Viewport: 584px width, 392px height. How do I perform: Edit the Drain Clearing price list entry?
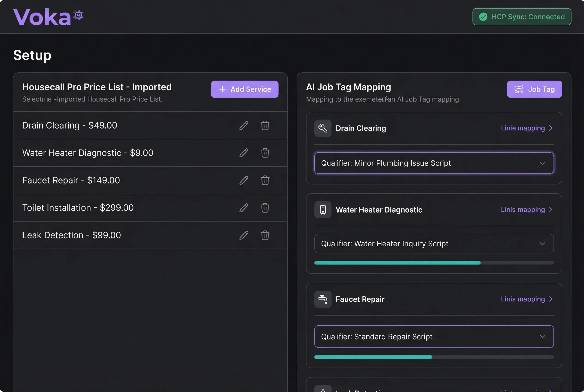point(244,126)
